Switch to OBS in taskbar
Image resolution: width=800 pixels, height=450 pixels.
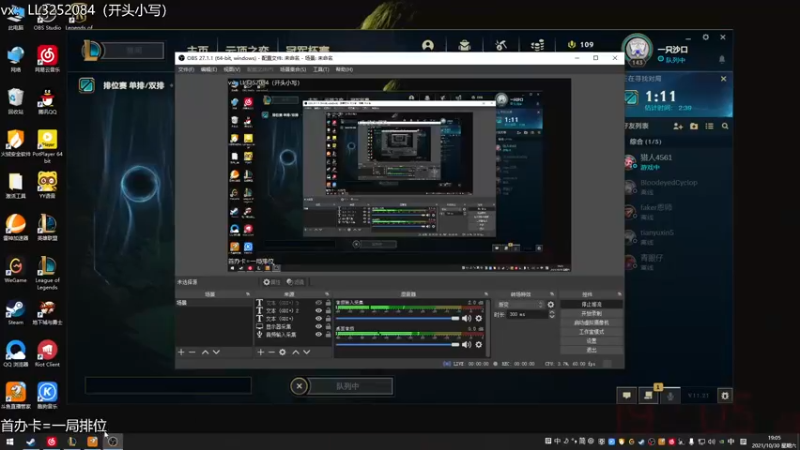tap(113, 441)
